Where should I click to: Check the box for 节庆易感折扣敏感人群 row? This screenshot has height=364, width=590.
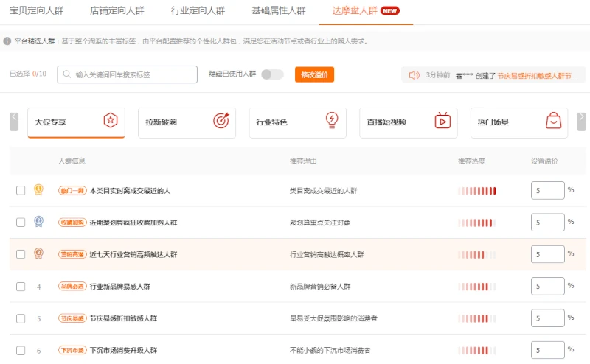coord(21,318)
